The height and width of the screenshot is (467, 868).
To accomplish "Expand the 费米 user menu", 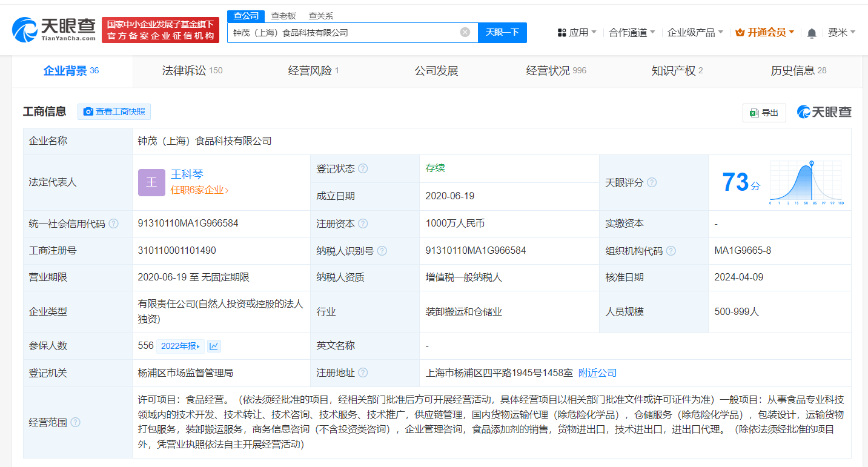I will (x=841, y=33).
